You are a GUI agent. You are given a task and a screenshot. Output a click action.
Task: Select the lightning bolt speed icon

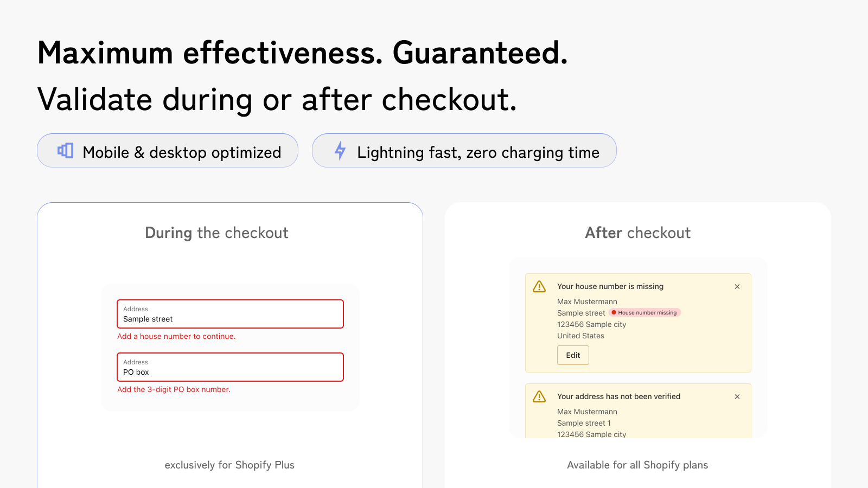pos(340,151)
